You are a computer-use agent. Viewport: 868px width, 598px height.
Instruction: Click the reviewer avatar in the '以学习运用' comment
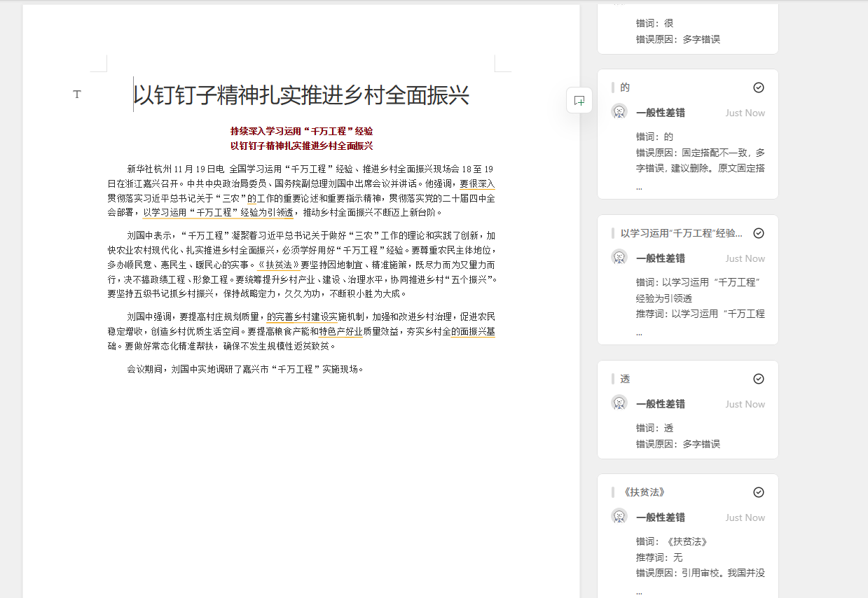619,258
